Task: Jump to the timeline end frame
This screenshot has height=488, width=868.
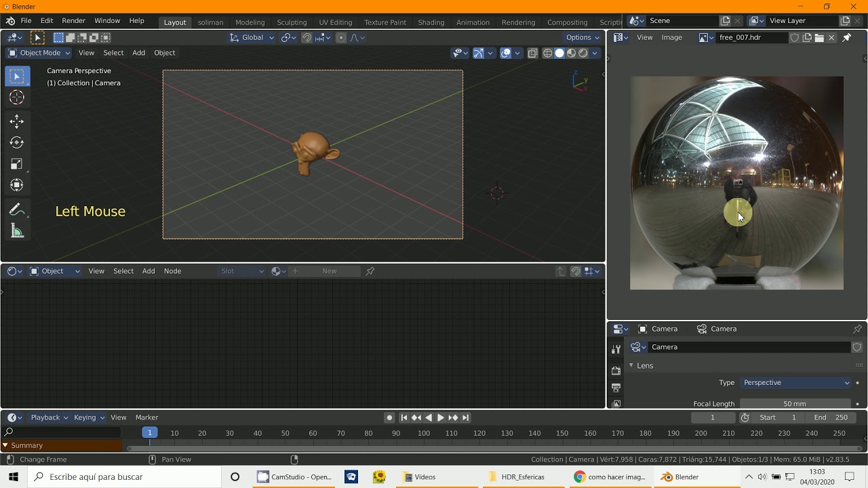Action: point(465,418)
